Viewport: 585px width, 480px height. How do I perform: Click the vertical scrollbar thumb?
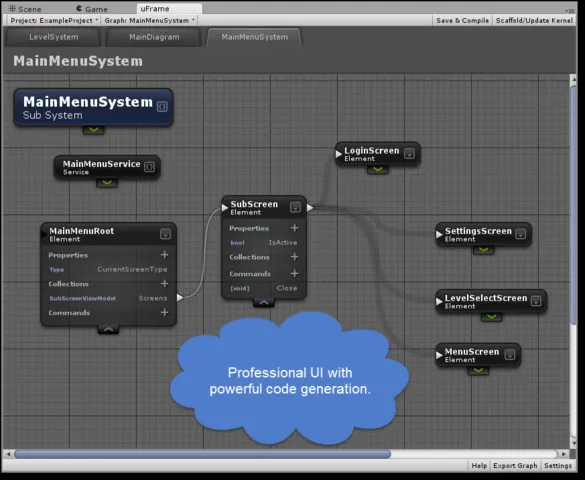[x=573, y=205]
